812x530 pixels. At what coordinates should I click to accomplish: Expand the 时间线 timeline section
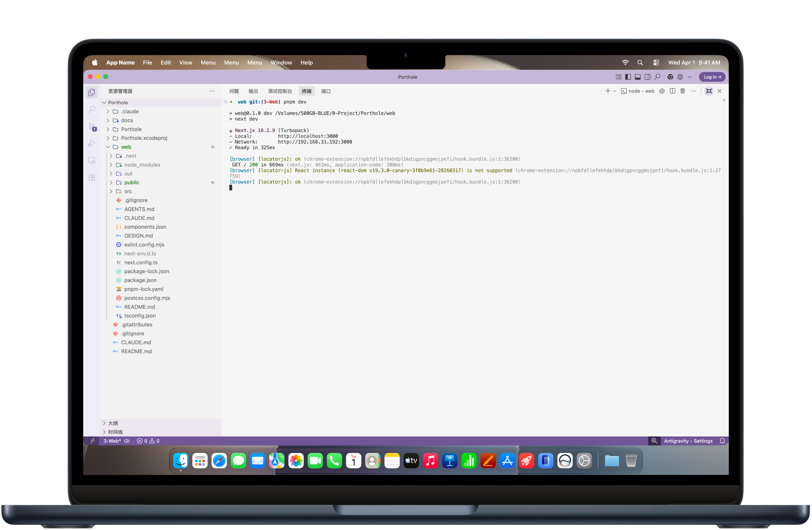[x=161, y=432]
